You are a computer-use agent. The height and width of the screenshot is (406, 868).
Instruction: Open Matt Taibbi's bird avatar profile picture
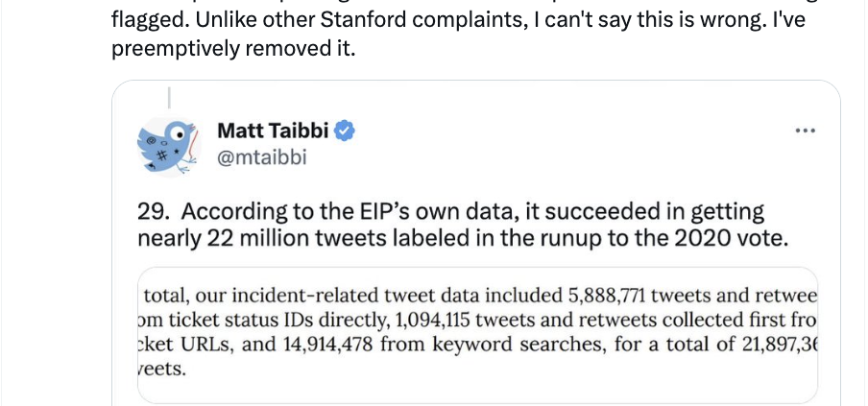pyautogui.click(x=169, y=147)
